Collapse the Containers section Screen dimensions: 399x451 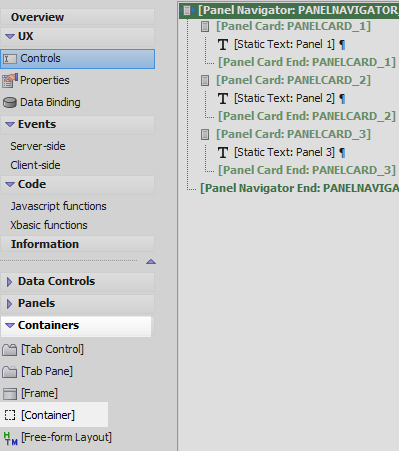tap(10, 326)
